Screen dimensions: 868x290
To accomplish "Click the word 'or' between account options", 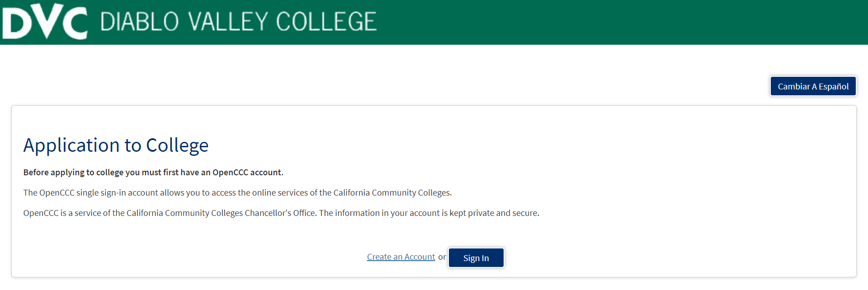I will click(442, 257).
